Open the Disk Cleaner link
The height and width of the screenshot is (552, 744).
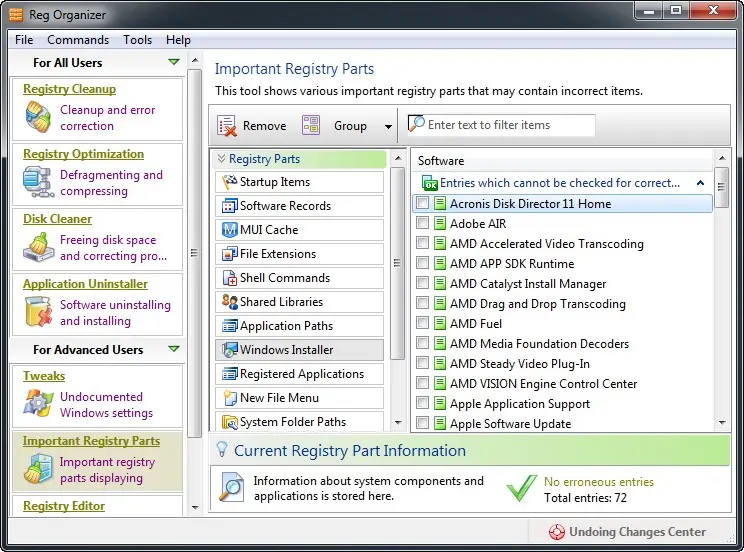coord(57,219)
